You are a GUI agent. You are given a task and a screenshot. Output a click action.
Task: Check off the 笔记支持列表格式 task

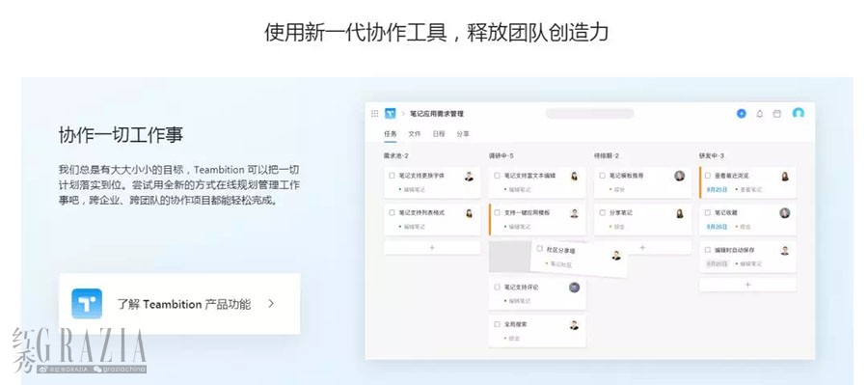(x=392, y=212)
